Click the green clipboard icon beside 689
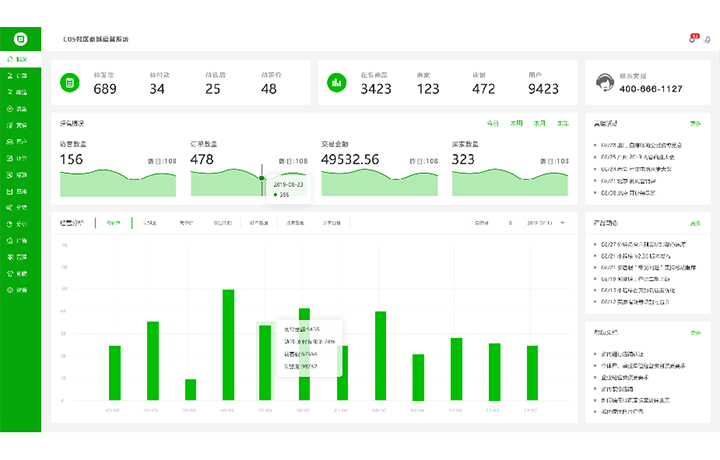720x460 pixels. point(70,83)
